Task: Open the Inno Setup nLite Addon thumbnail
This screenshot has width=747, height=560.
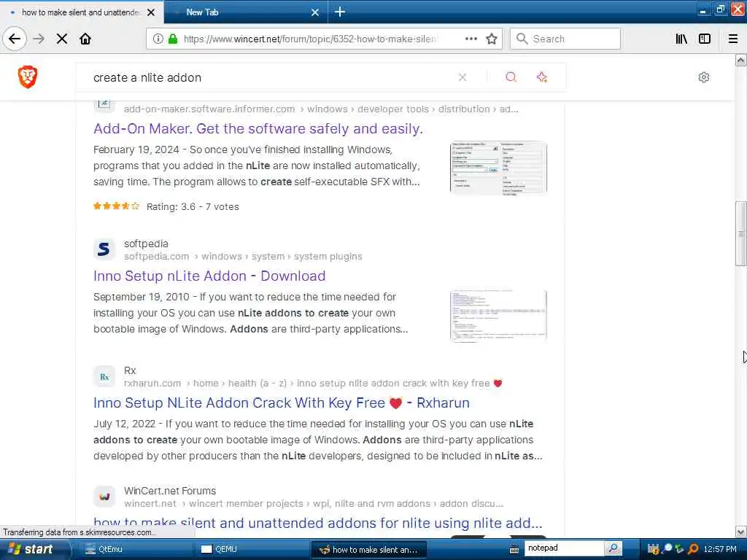Action: (498, 315)
